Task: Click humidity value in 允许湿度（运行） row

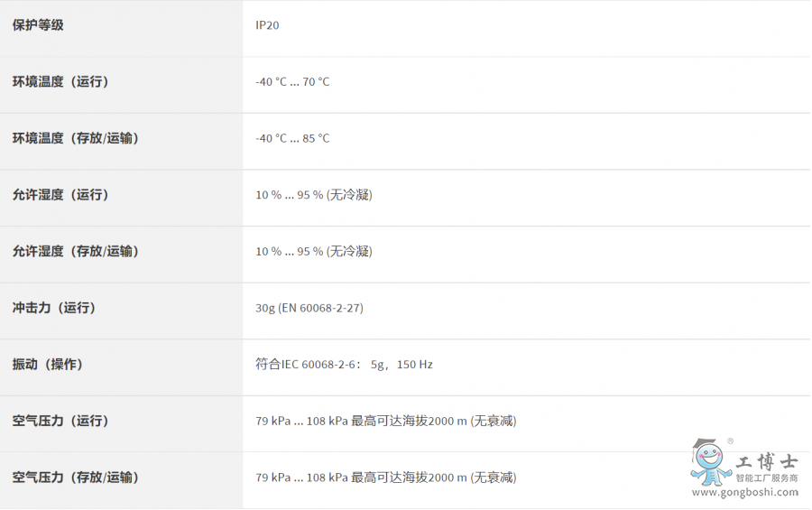Action: tap(313, 195)
